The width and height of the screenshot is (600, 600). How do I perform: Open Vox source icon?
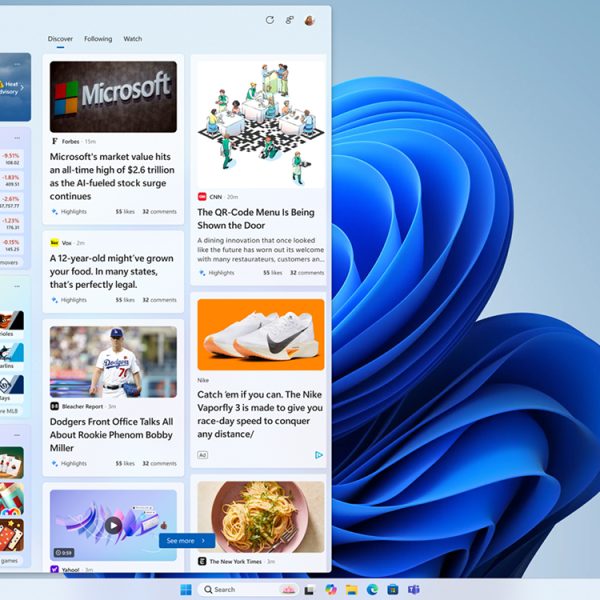click(x=54, y=243)
